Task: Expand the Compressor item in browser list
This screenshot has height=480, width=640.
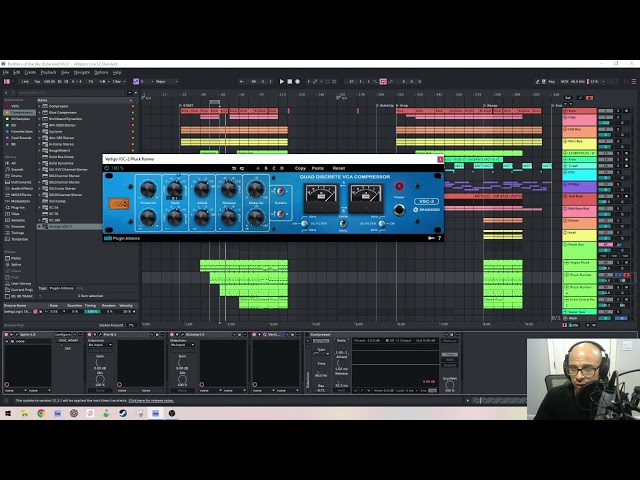Action: [40, 106]
